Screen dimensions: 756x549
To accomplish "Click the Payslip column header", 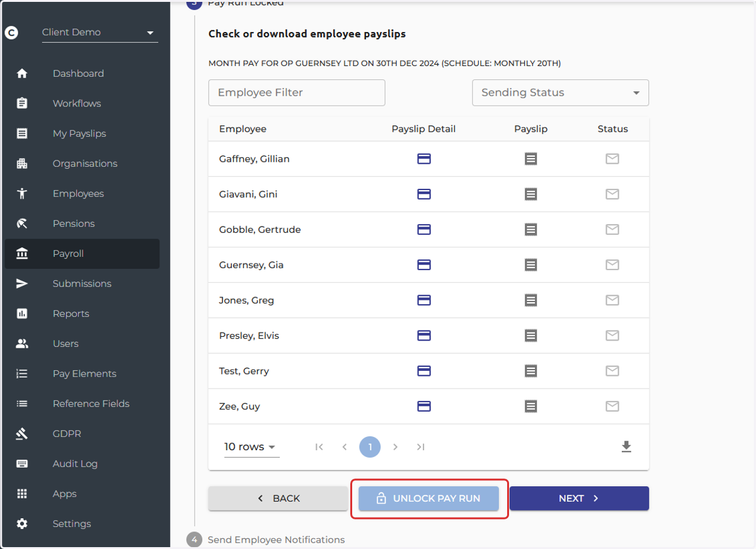I will [531, 128].
